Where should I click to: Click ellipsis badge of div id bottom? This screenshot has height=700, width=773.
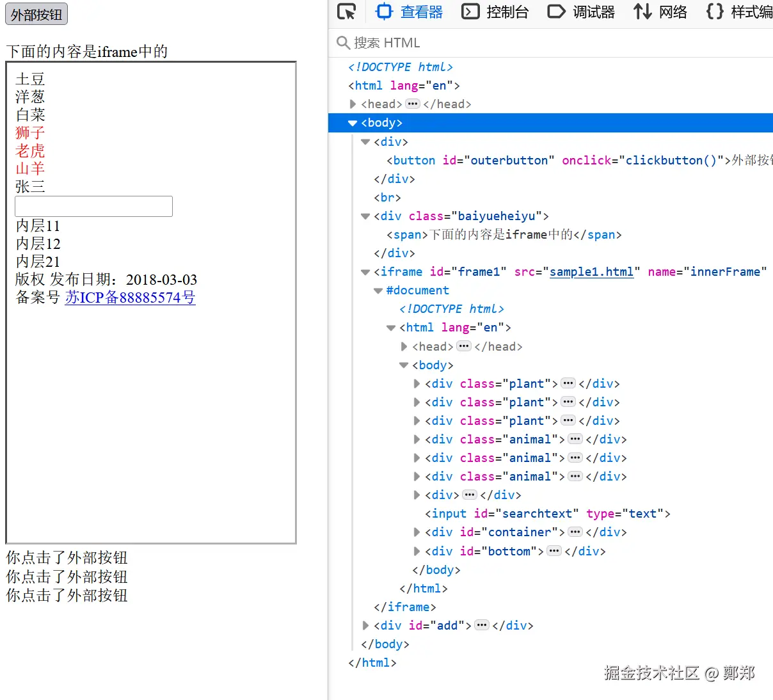tap(554, 551)
